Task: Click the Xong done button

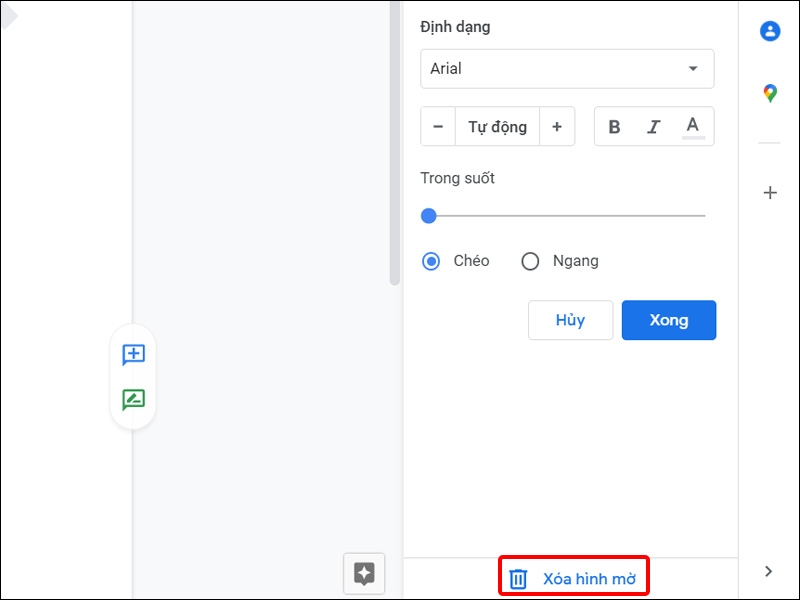Action: pyautogui.click(x=669, y=320)
